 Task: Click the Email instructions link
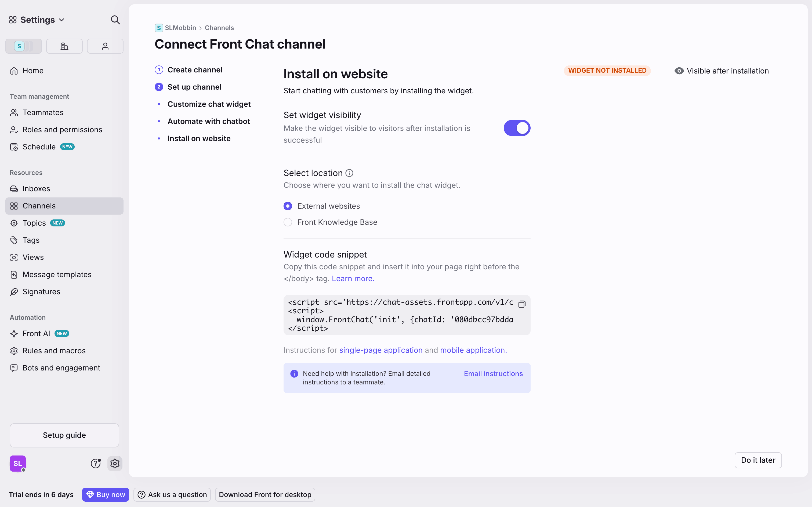[x=493, y=373]
